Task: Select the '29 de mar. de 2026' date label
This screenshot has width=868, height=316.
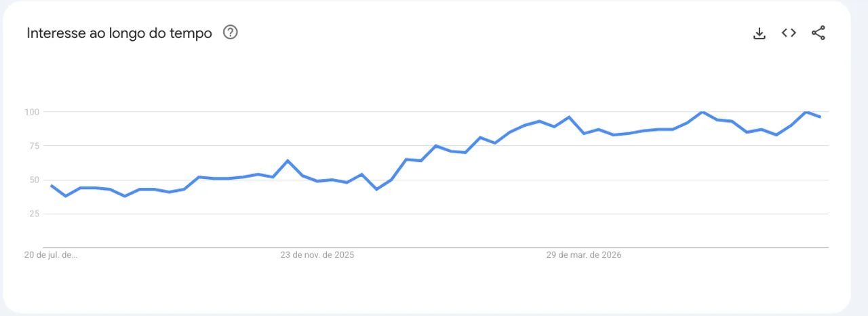Action: click(x=584, y=256)
